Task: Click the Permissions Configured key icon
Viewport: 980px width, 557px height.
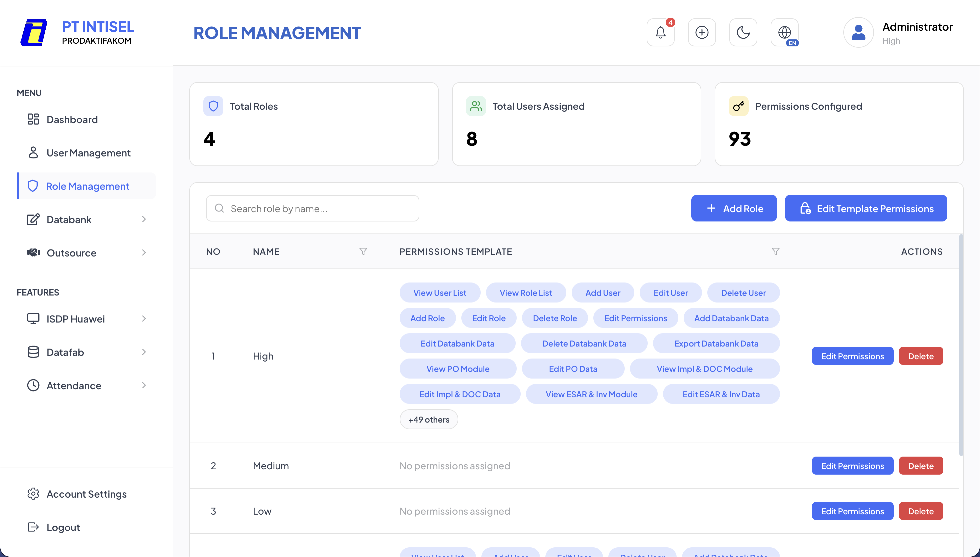Action: 738,106
